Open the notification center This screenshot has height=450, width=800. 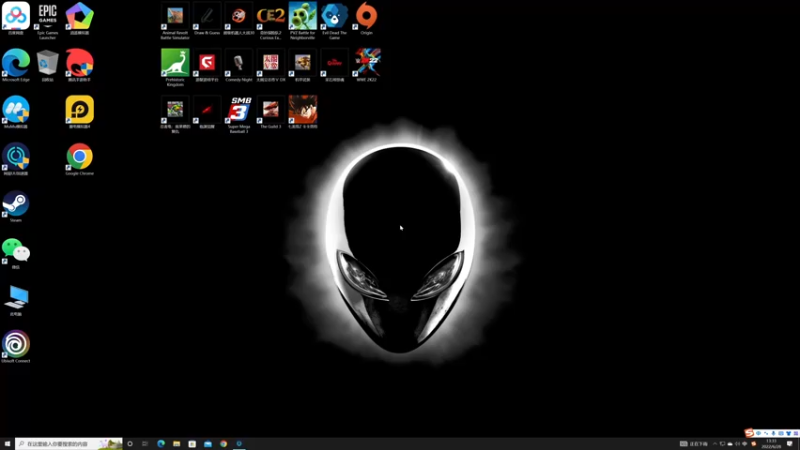click(x=790, y=444)
